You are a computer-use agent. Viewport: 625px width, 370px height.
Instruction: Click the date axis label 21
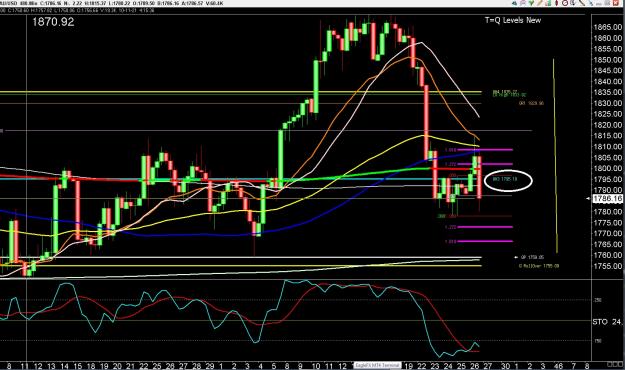(x=130, y=366)
